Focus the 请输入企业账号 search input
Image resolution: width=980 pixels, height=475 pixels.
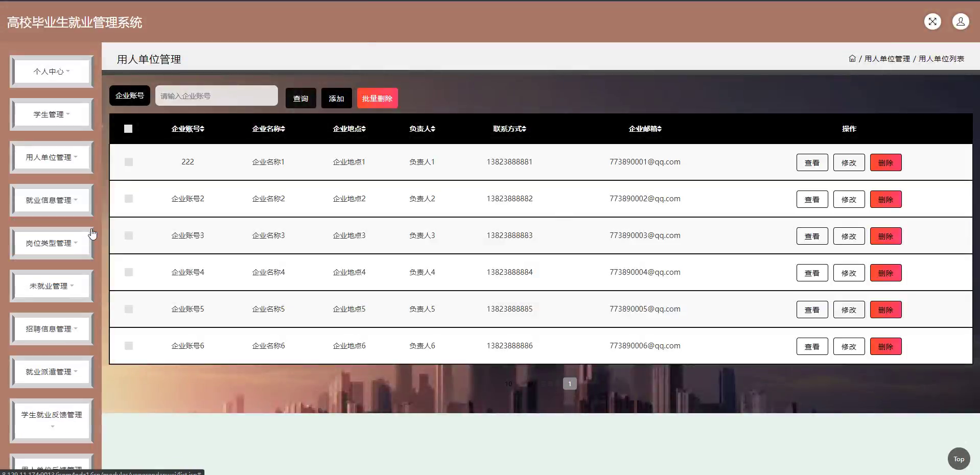click(217, 96)
